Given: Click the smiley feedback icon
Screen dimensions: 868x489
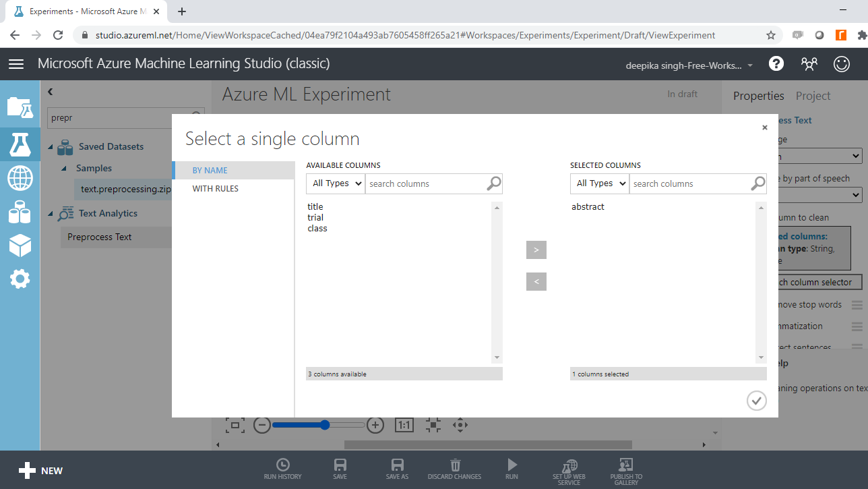Looking at the screenshot, I should coord(842,63).
